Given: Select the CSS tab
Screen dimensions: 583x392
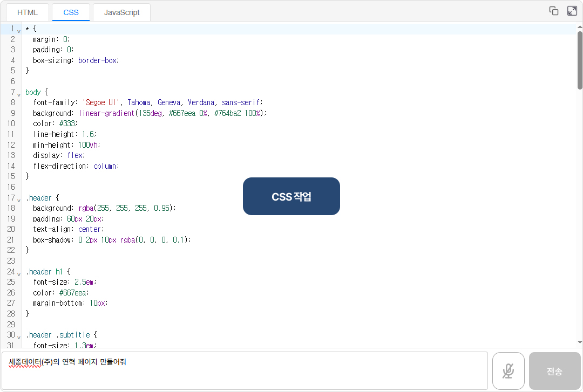Looking at the screenshot, I should [x=71, y=12].
